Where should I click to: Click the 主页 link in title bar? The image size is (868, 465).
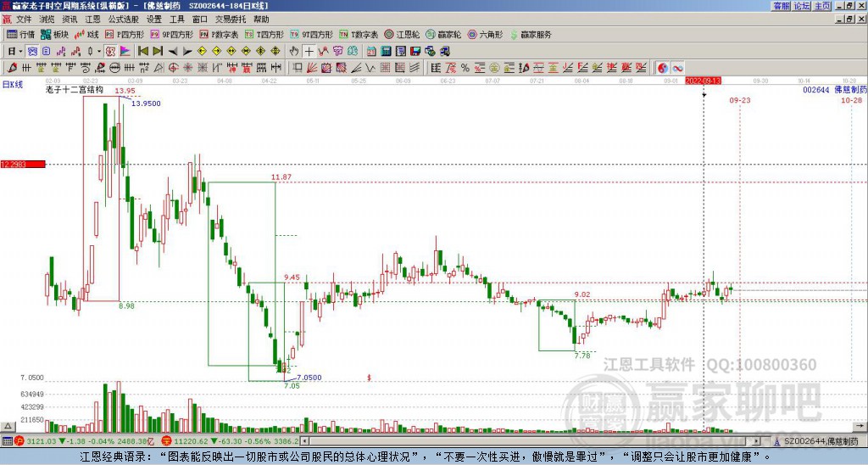pos(822,6)
